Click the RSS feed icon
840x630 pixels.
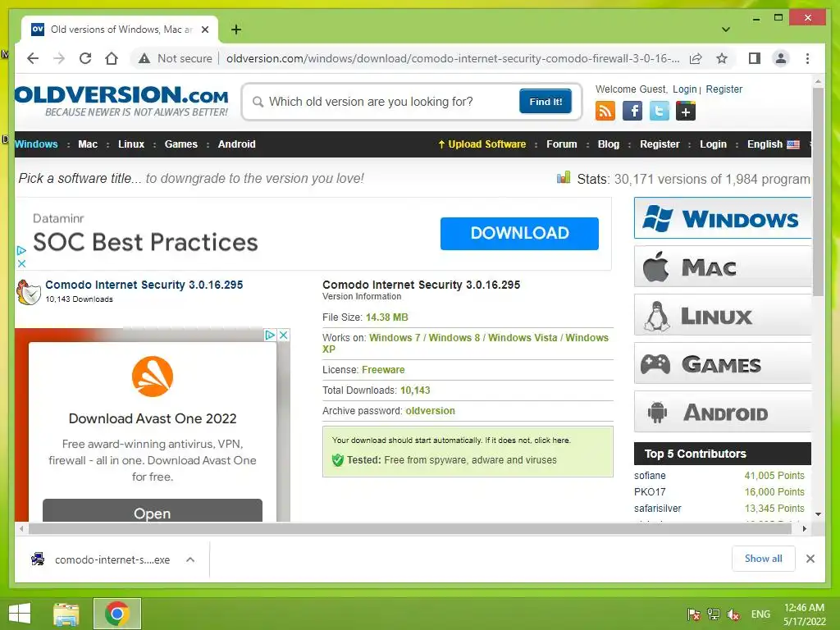point(605,112)
